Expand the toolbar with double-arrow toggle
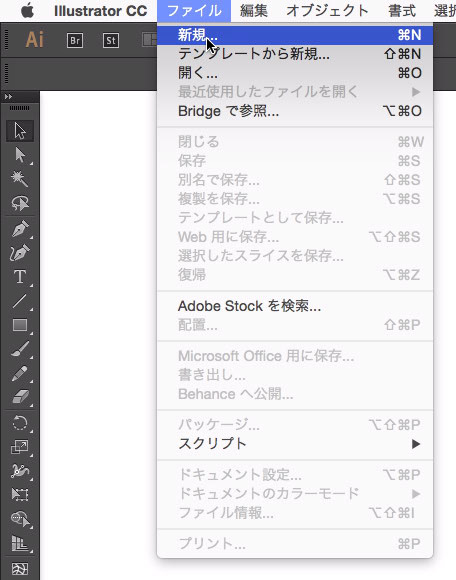The height and width of the screenshot is (580, 456). (x=8, y=97)
